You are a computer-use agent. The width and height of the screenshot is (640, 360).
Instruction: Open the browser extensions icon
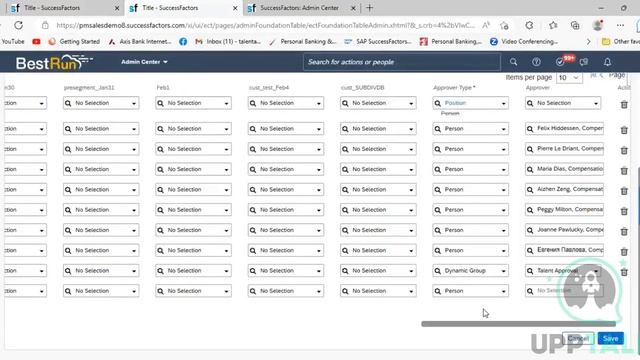click(x=529, y=25)
